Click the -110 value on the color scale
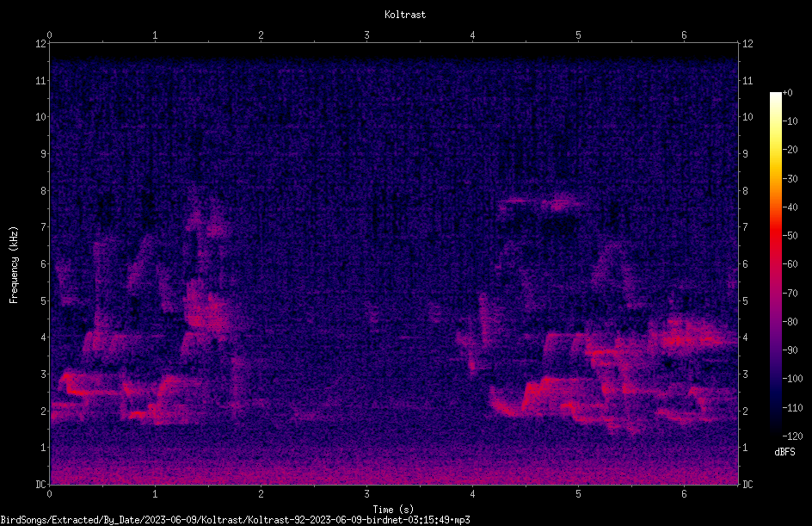 coord(792,408)
